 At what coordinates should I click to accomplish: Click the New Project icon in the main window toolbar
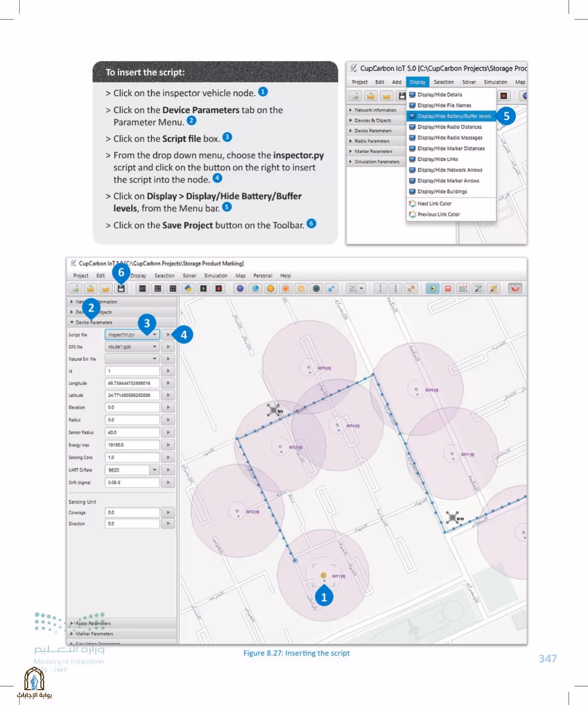coord(75,288)
